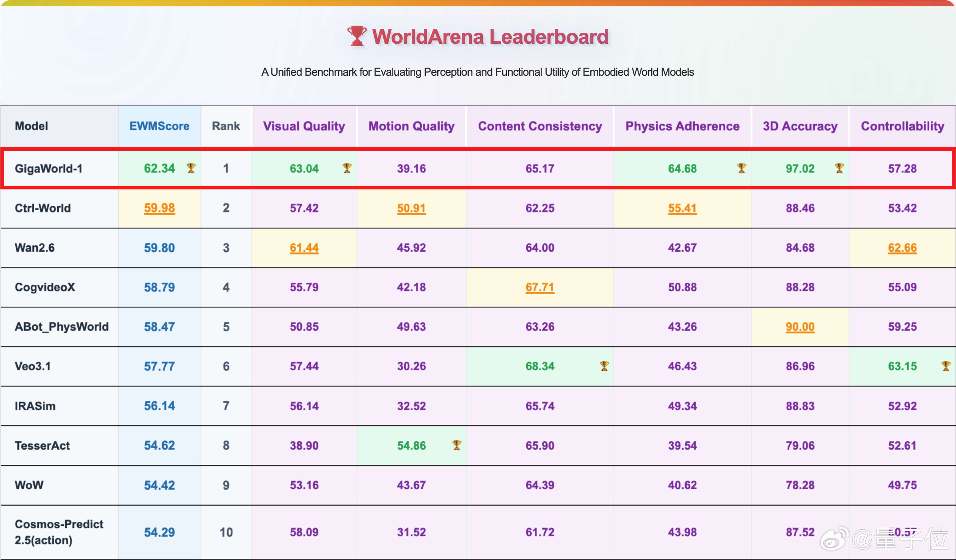Viewport: 956px width, 560px height.
Task: Select the GigaWorld-1 model name
Action: tap(49, 168)
